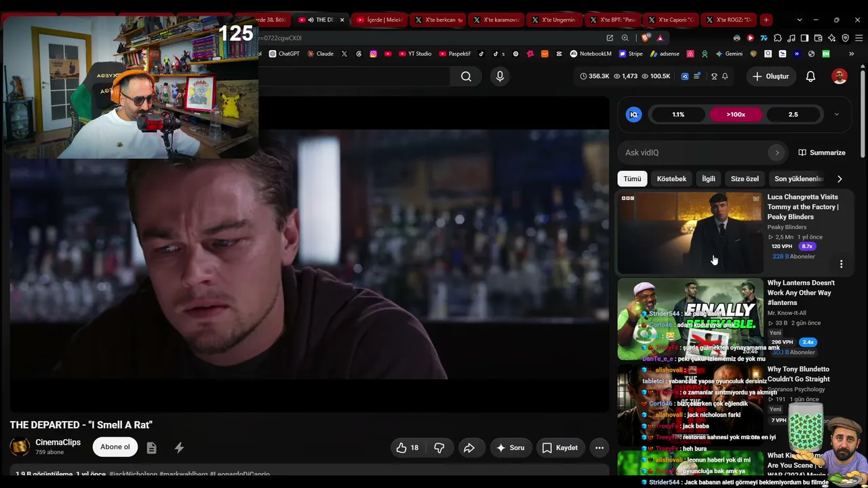Open the CinemaClips channel link
Viewport: 868px width, 488px height.
pyautogui.click(x=58, y=442)
